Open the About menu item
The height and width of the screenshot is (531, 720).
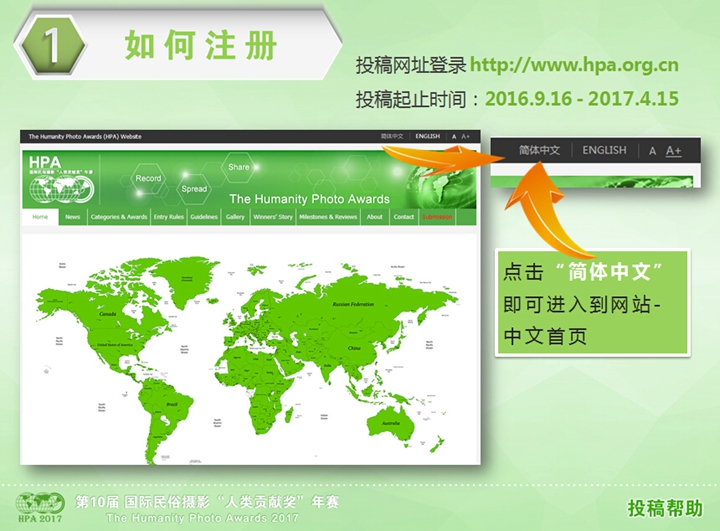[375, 217]
